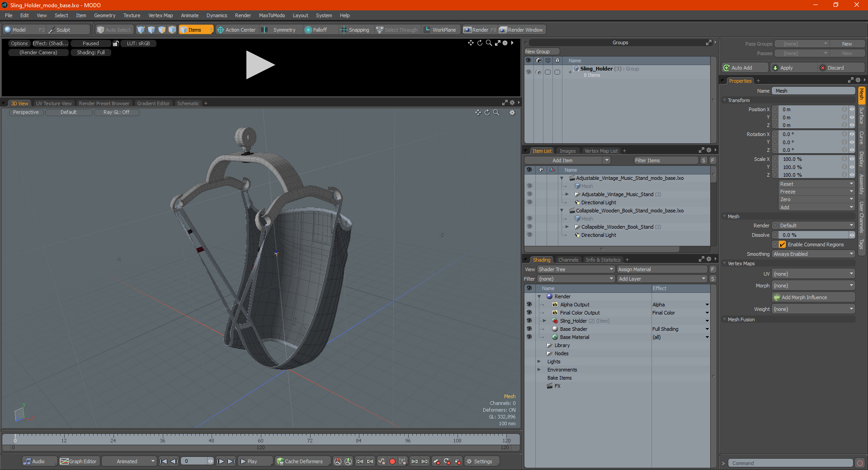Open MaxToModo menu

click(272, 15)
